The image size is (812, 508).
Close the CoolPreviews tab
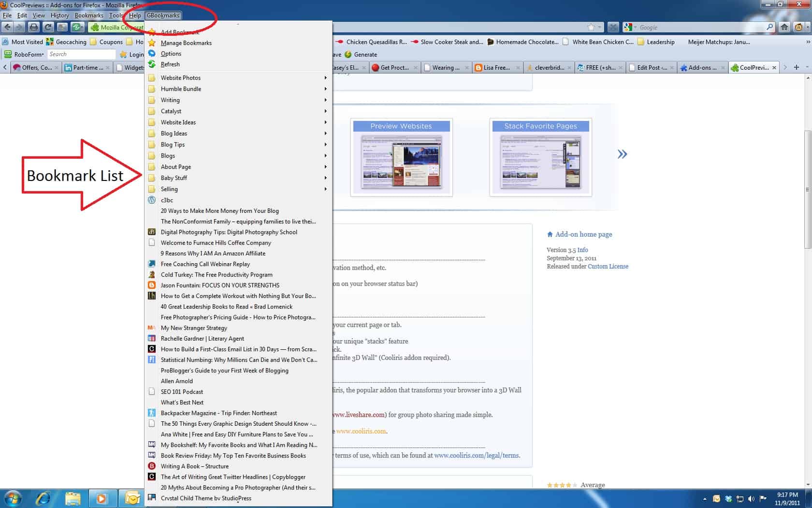(x=774, y=68)
